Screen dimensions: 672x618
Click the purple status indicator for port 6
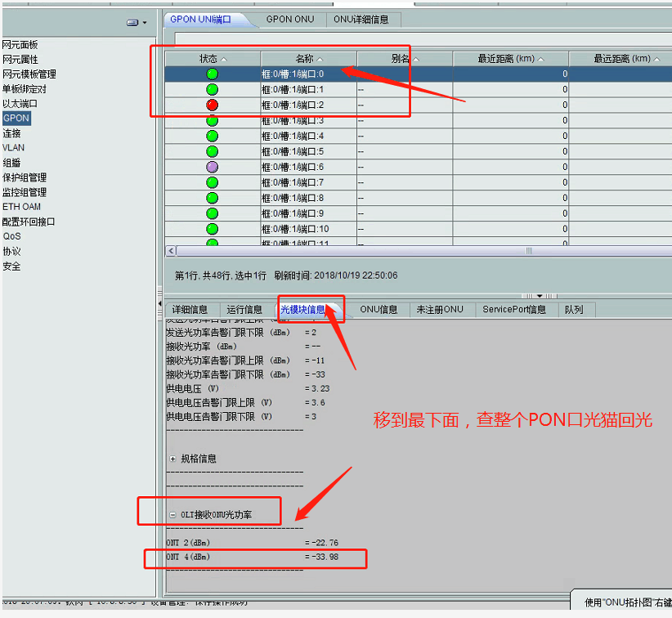212,167
